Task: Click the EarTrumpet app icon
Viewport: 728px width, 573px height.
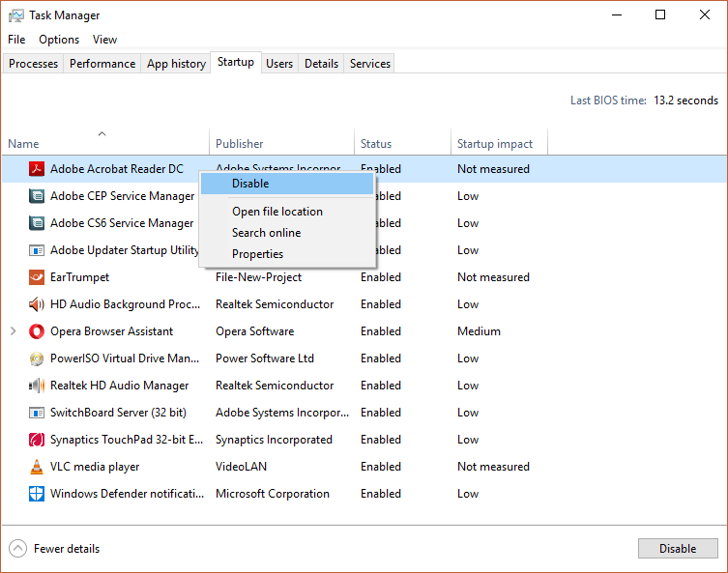Action: point(37,277)
